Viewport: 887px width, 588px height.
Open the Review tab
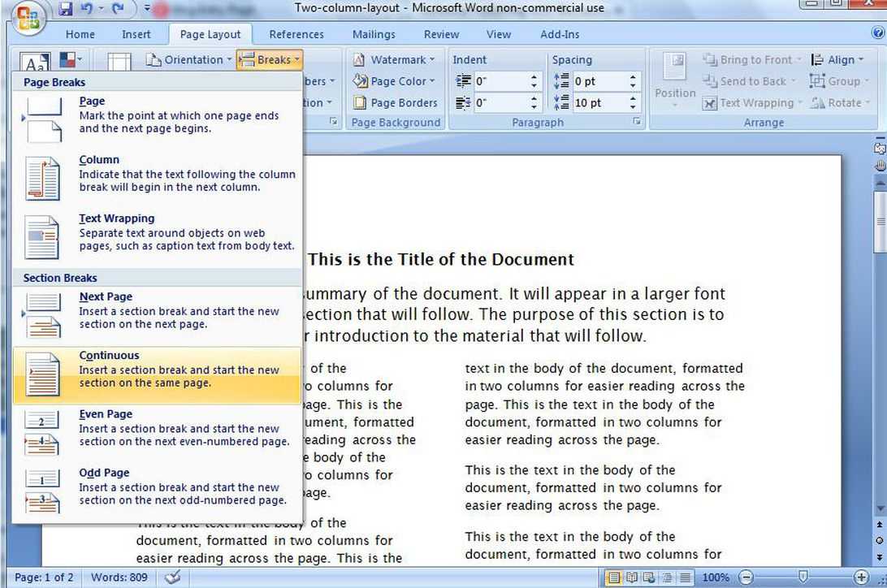pyautogui.click(x=441, y=34)
